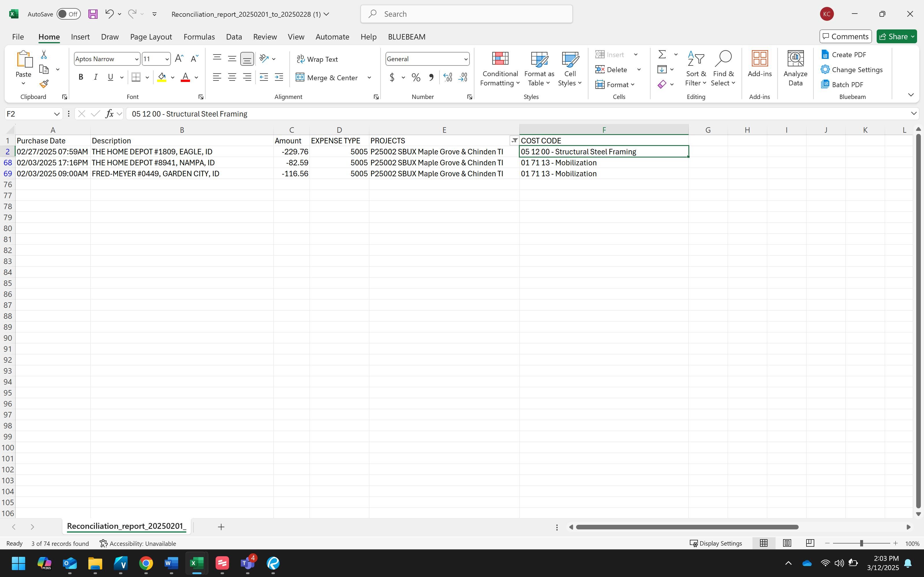Toggle the AutoSave switch on
The image size is (924, 577).
coord(69,14)
